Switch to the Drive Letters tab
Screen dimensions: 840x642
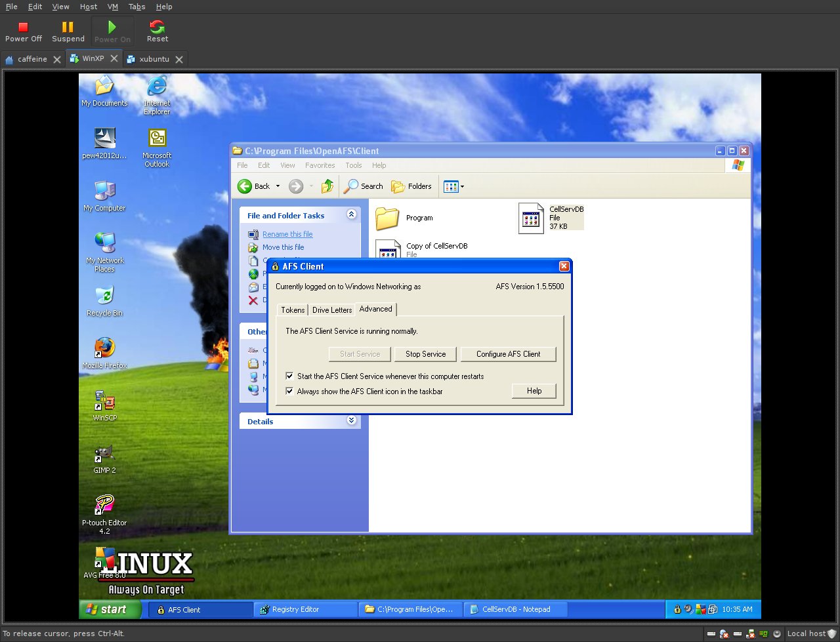[332, 310]
